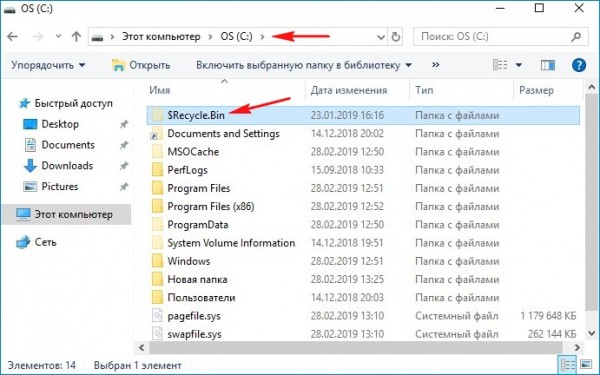Select the pagefile.sys file
600x375 pixels.
point(194,316)
